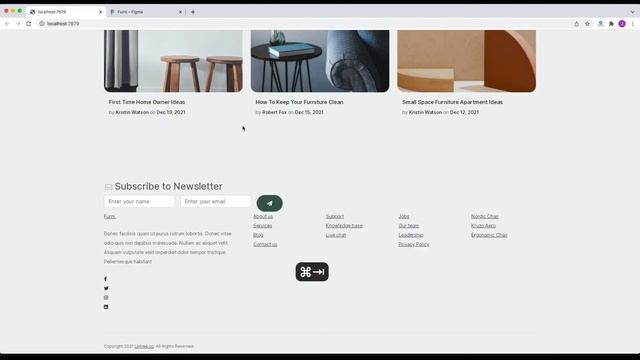Open Small Space Furniture Apartment Ideas post
640x360 pixels.
tap(452, 102)
